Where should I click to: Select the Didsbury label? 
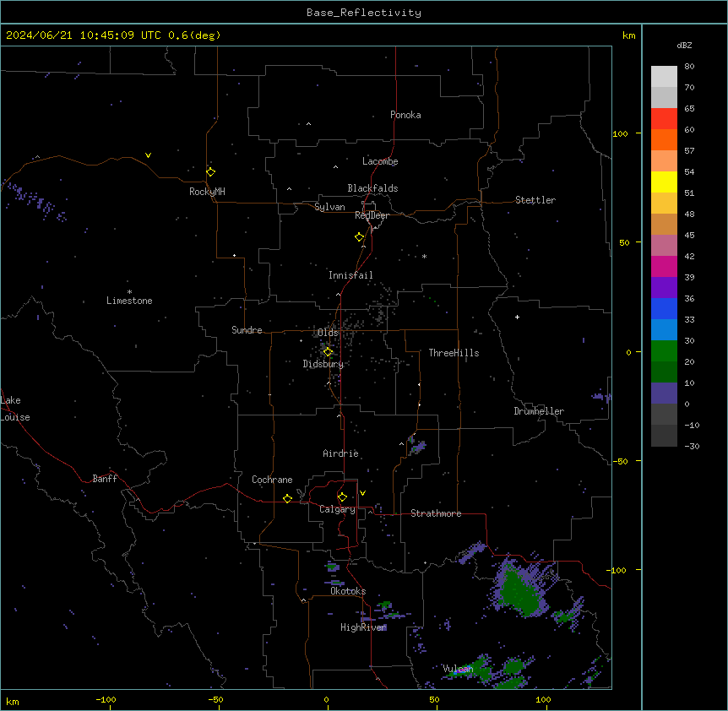click(x=323, y=364)
